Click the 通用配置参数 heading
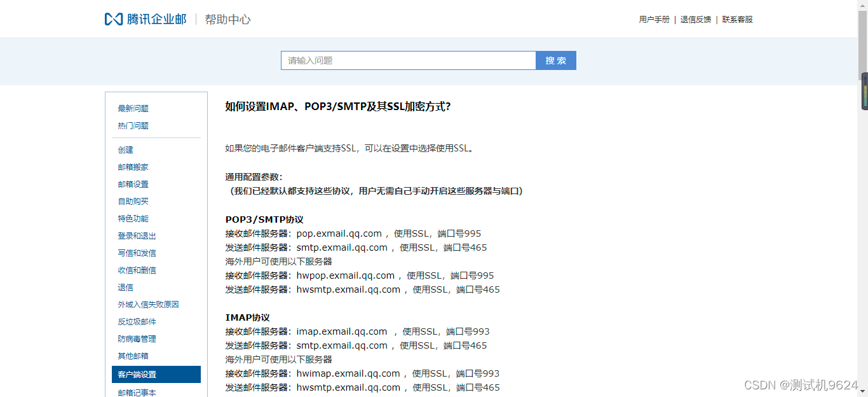868x397 pixels. 254,177
